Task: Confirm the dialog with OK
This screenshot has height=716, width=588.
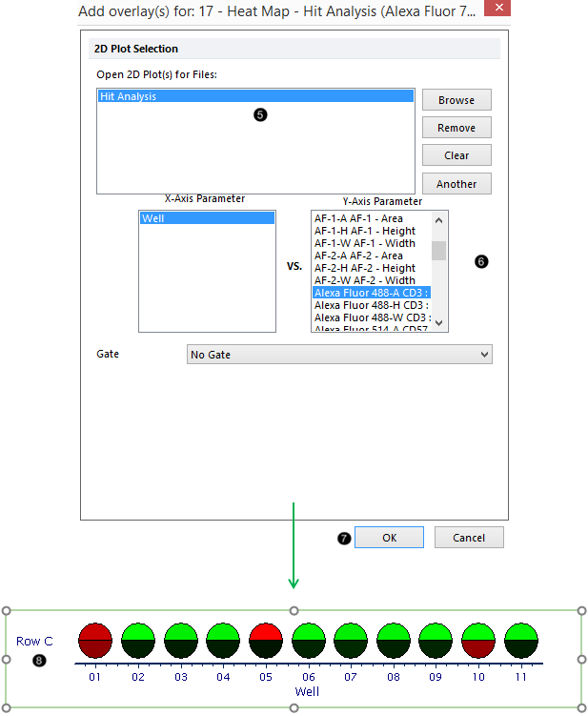Action: 389,538
